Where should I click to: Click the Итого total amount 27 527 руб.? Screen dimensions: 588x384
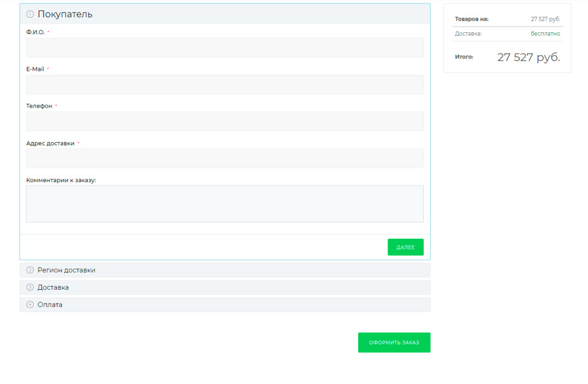[528, 57]
